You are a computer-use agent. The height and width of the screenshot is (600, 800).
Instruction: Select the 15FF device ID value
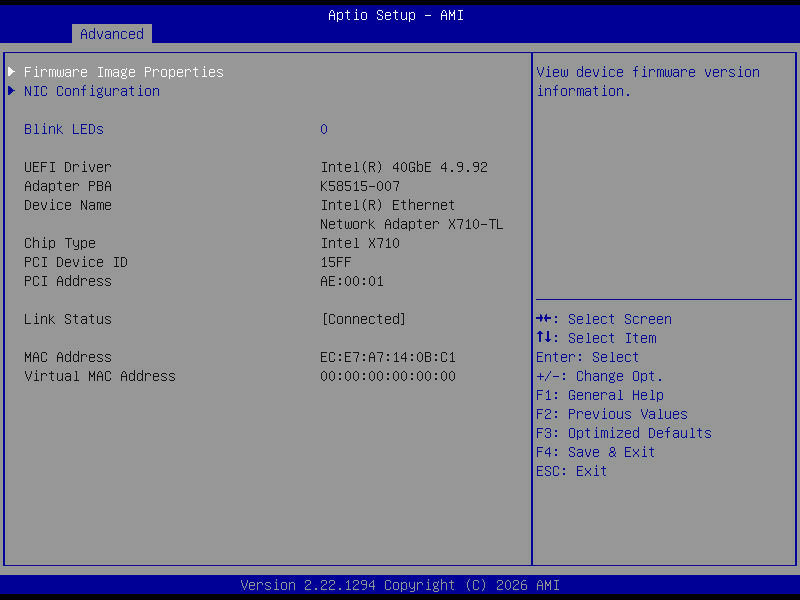[x=336, y=262]
